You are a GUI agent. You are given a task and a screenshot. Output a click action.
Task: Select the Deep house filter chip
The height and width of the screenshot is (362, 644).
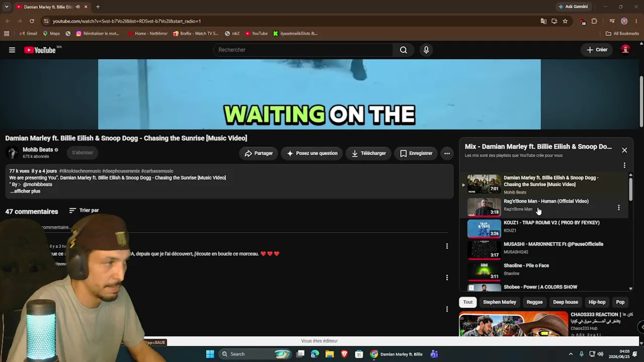pos(566,302)
